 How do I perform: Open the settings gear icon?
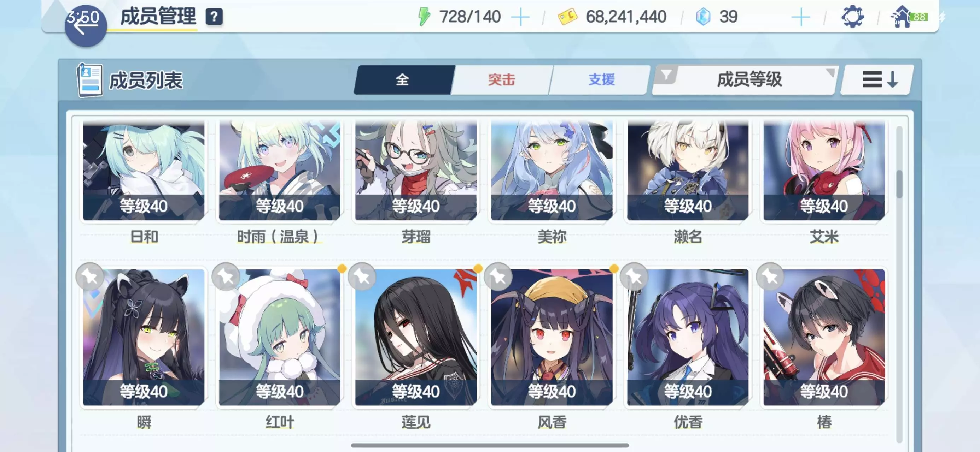[852, 17]
